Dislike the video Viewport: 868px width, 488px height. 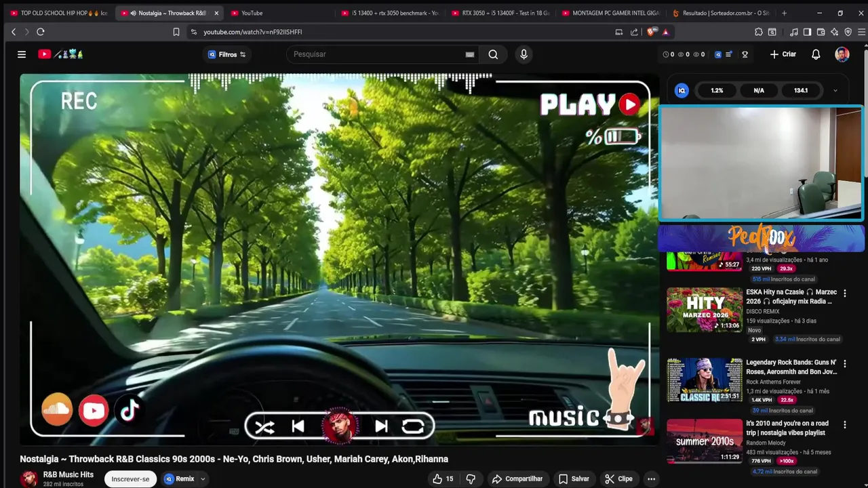click(x=471, y=479)
